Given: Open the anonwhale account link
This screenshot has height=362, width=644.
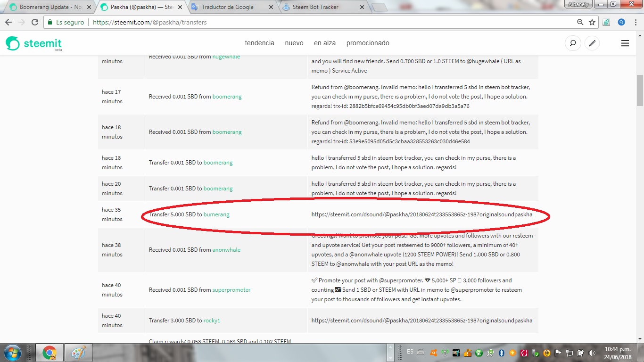Looking at the screenshot, I should [x=226, y=250].
